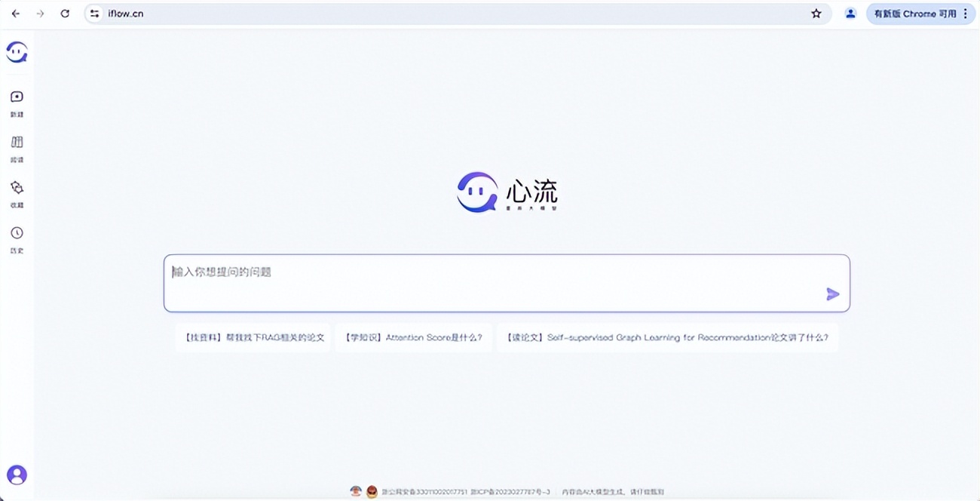This screenshot has height=501, width=980.
Task: Click the AI-generated content disclaimer text
Action: pos(613,492)
